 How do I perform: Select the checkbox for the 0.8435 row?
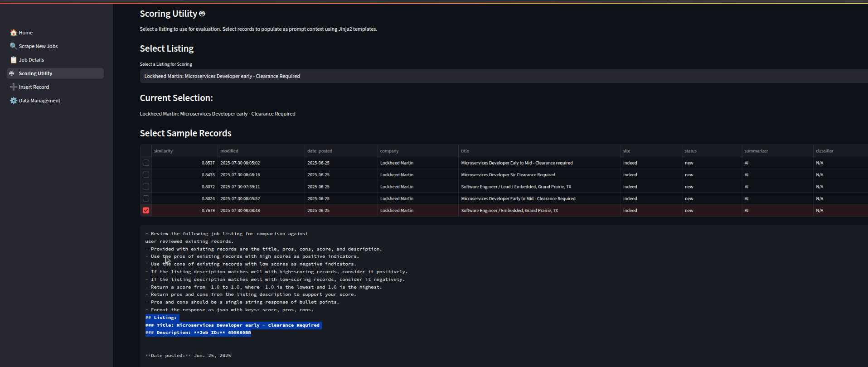[146, 175]
